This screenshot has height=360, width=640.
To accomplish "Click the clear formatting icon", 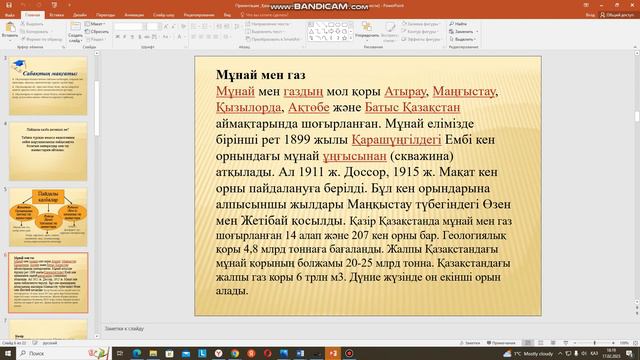I will pos(183,26).
